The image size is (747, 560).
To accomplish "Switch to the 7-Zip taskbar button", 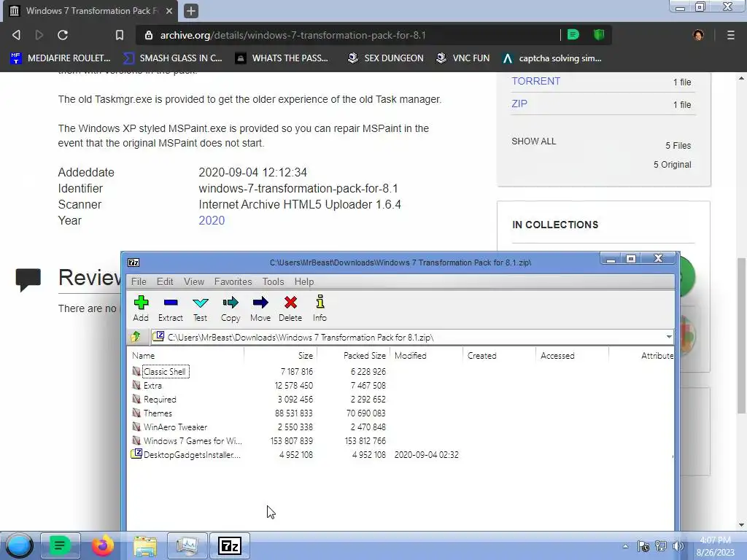I will pos(230,545).
